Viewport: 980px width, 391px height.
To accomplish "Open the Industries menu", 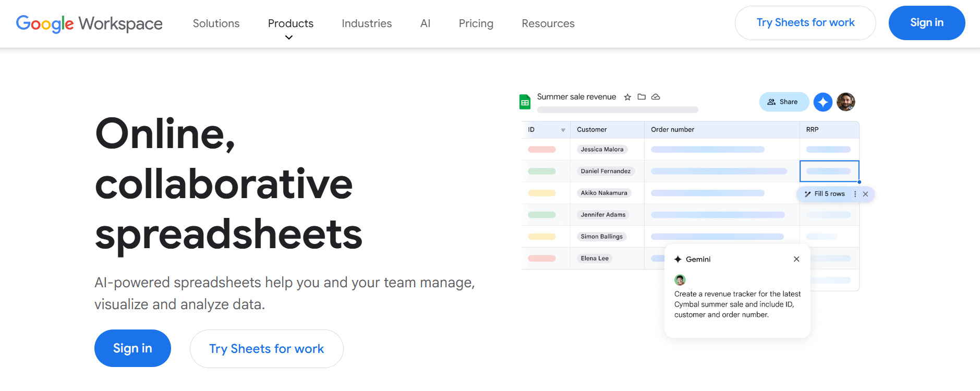I will [367, 23].
